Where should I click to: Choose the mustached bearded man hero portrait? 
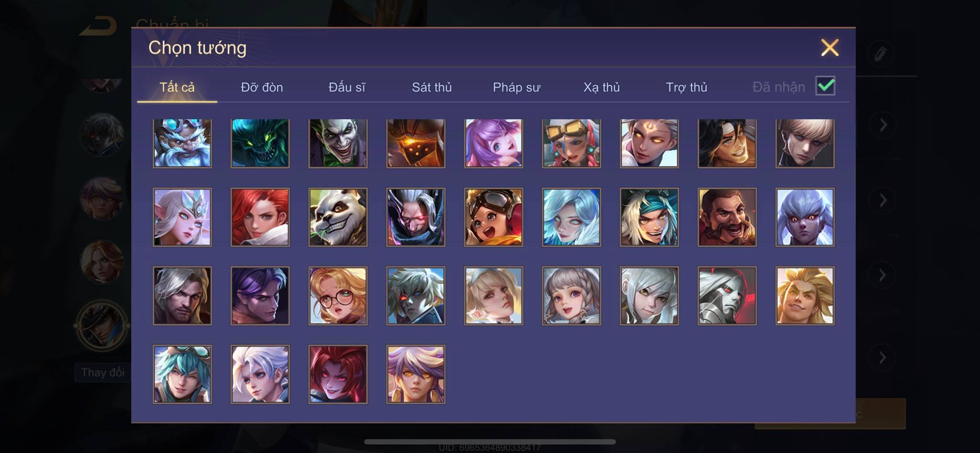click(x=727, y=217)
